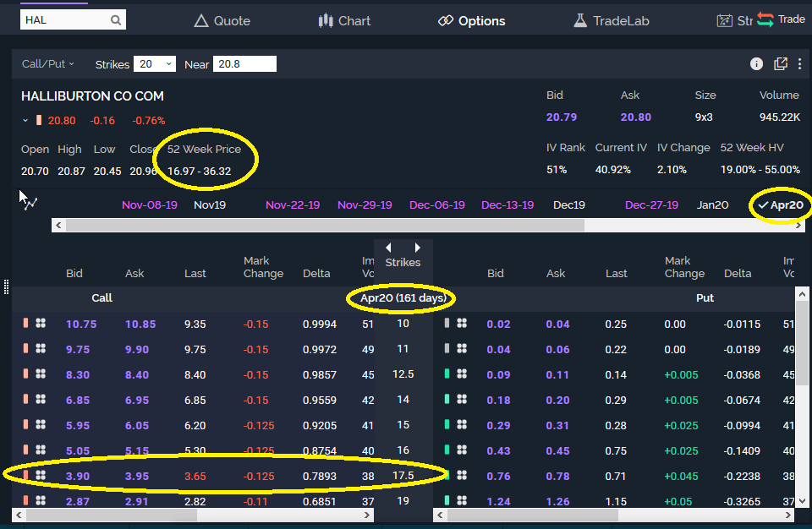Click the Near price input field
Image resolution: width=812 pixels, height=529 pixels.
(x=244, y=63)
